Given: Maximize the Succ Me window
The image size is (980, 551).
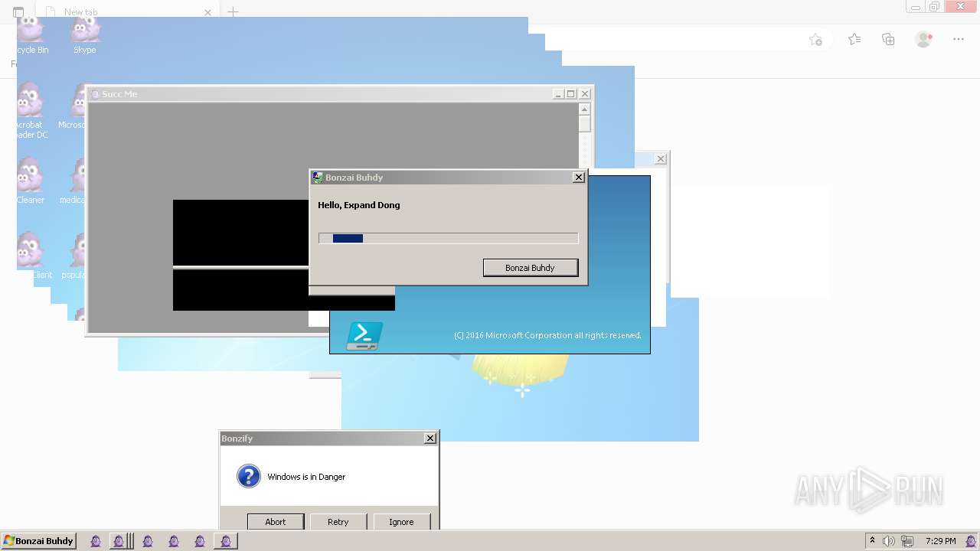Looking at the screenshot, I should tap(570, 94).
